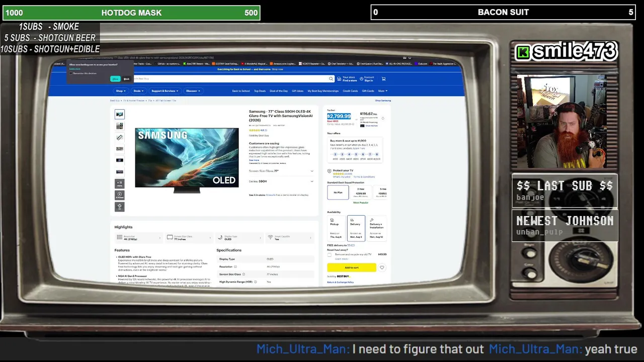Image resolution: width=644 pixels, height=362 pixels.
Task: Click See more under Customers are saying
Action: [x=254, y=160]
